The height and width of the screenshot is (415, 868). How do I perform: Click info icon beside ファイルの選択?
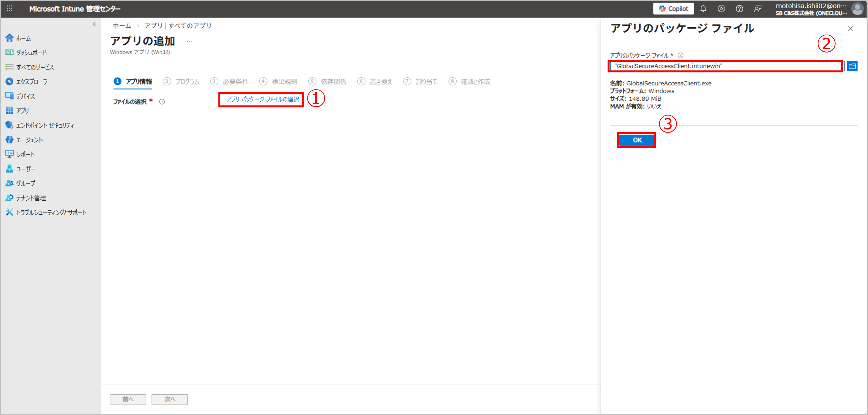tap(162, 102)
